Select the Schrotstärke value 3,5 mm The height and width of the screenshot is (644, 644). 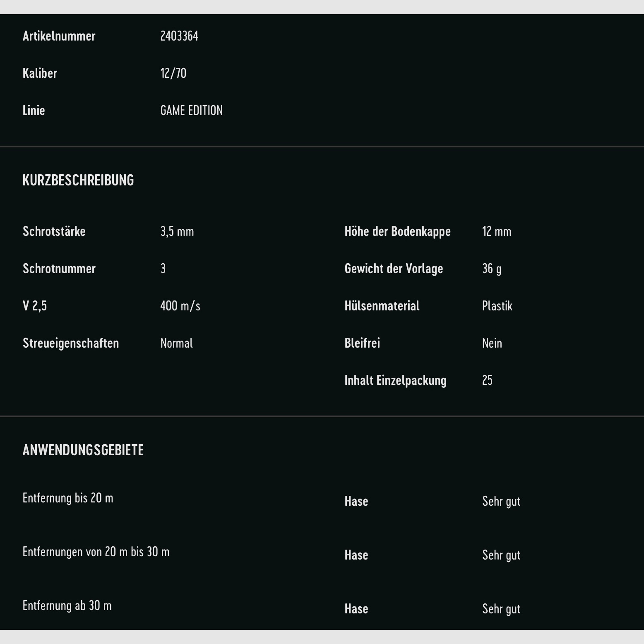click(177, 231)
